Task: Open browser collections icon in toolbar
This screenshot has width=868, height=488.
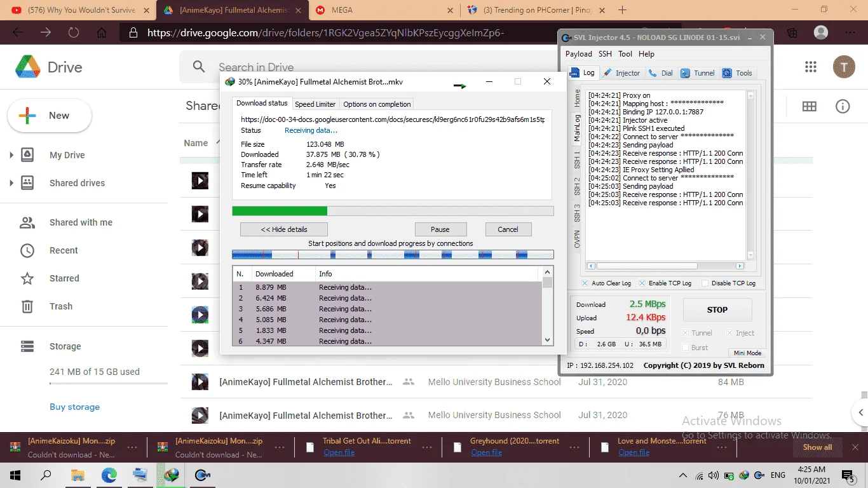Action: coord(792,32)
